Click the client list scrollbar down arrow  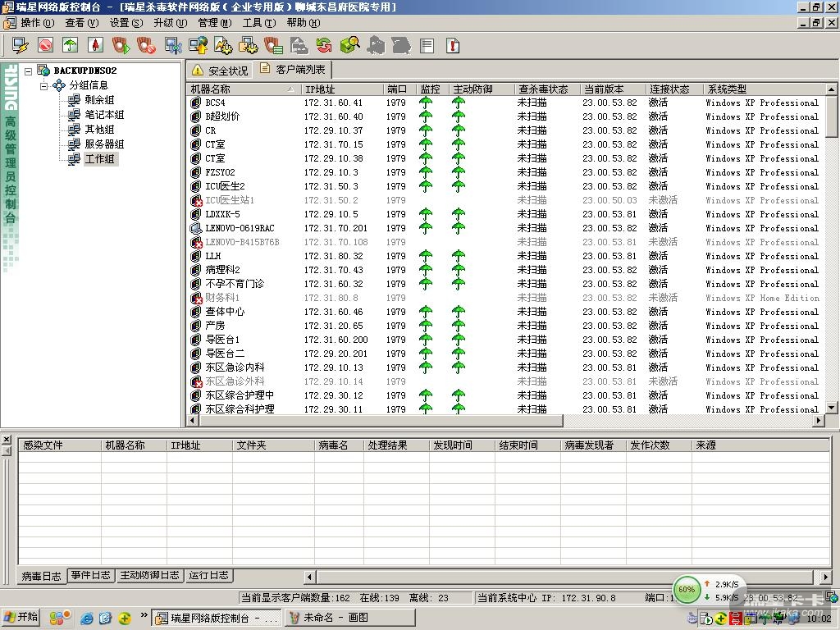tap(832, 408)
